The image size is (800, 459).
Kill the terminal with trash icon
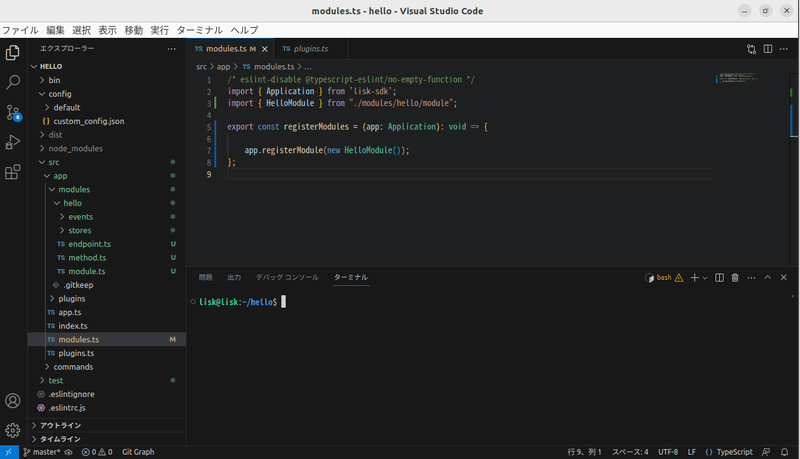pyautogui.click(x=735, y=277)
